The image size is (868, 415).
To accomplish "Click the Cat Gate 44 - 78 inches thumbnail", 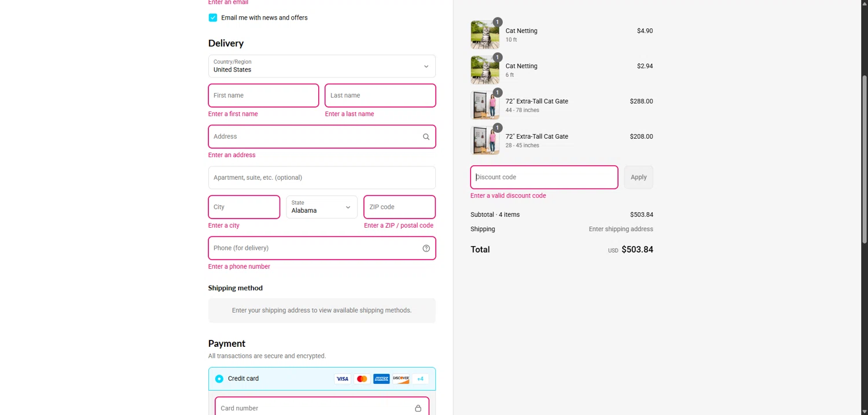I will coord(485,105).
